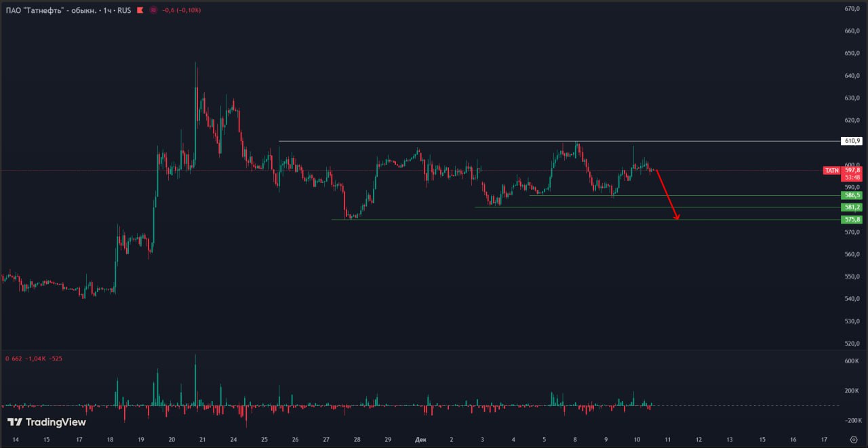Select the green 581,2 price label
Viewport: 868px width, 448px height.
coord(851,207)
